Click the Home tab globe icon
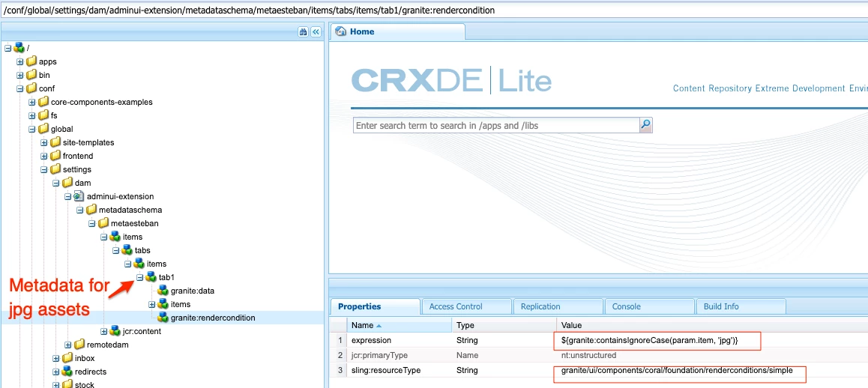 tap(342, 31)
